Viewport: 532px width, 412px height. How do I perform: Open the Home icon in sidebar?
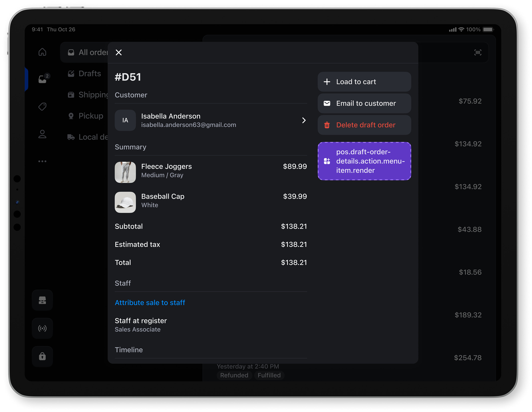point(42,52)
